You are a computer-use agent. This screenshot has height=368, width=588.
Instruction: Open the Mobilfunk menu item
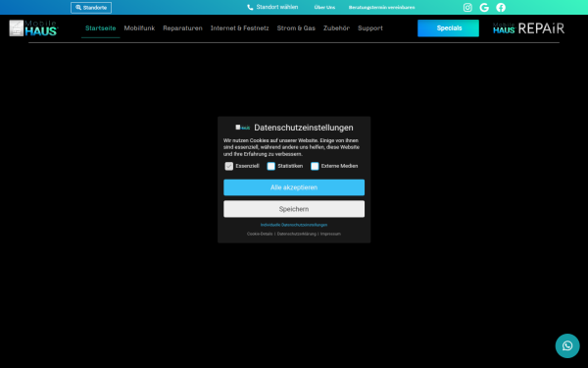click(x=139, y=28)
